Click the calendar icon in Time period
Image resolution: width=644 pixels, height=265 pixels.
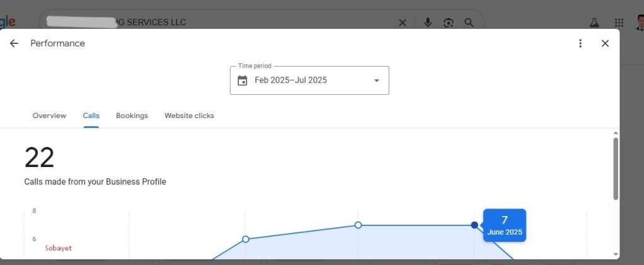[x=242, y=80]
